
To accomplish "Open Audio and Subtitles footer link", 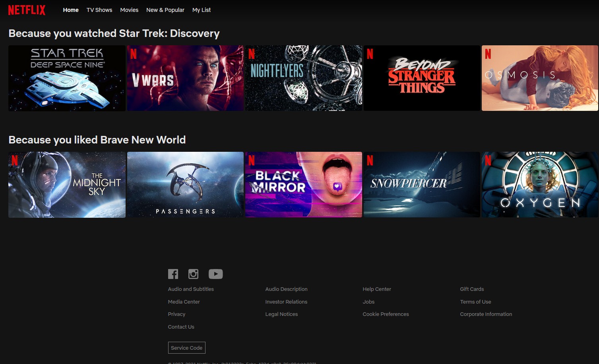I will click(x=191, y=289).
